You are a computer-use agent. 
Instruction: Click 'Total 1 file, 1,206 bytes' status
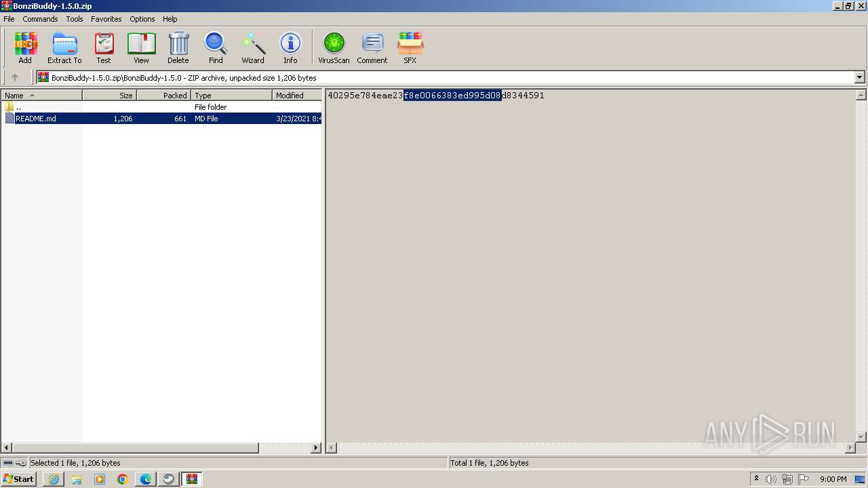click(x=490, y=463)
